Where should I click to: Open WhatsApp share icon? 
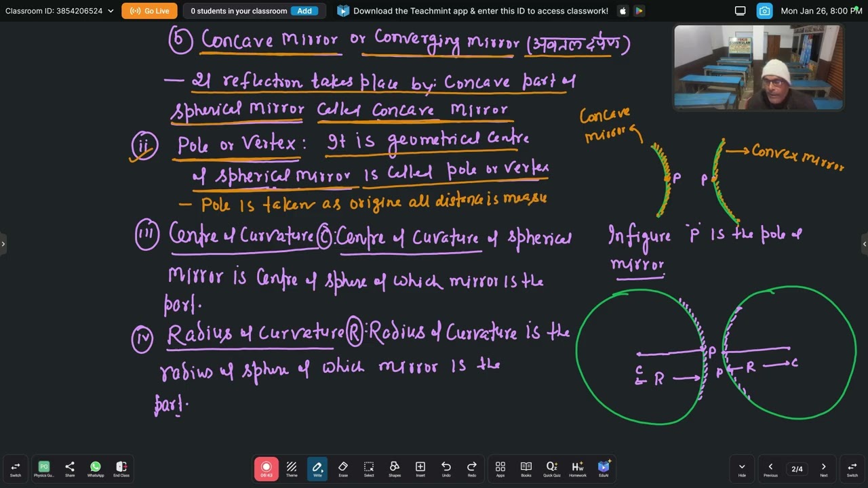tap(96, 469)
